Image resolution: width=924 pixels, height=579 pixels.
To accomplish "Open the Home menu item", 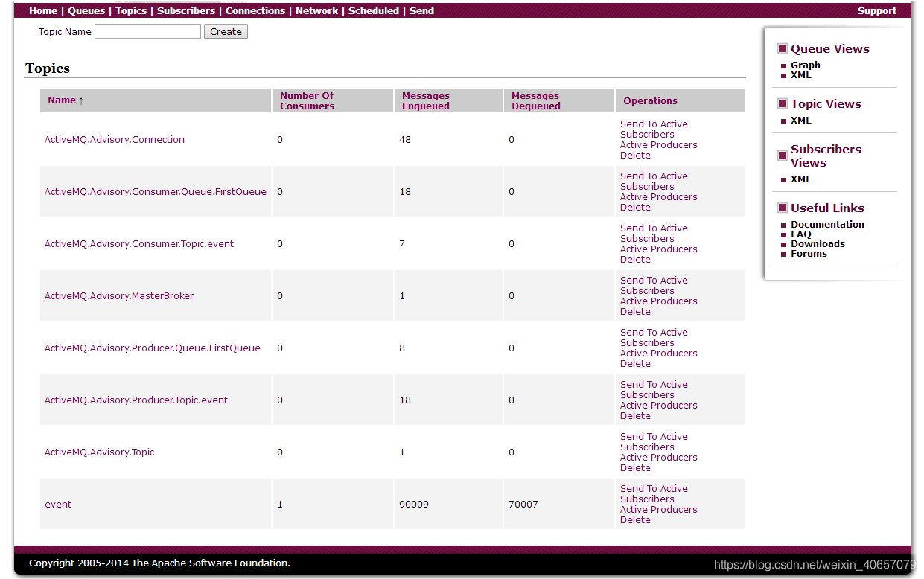I will (43, 10).
